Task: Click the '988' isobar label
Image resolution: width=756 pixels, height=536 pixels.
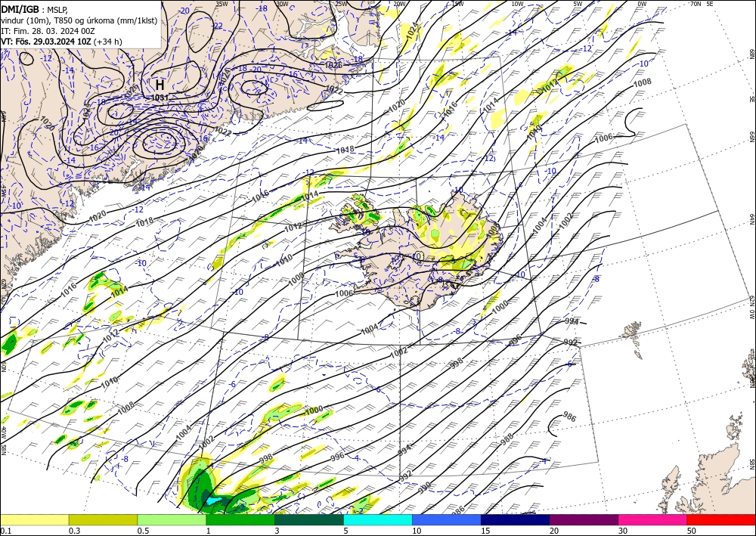Action: click(x=507, y=439)
